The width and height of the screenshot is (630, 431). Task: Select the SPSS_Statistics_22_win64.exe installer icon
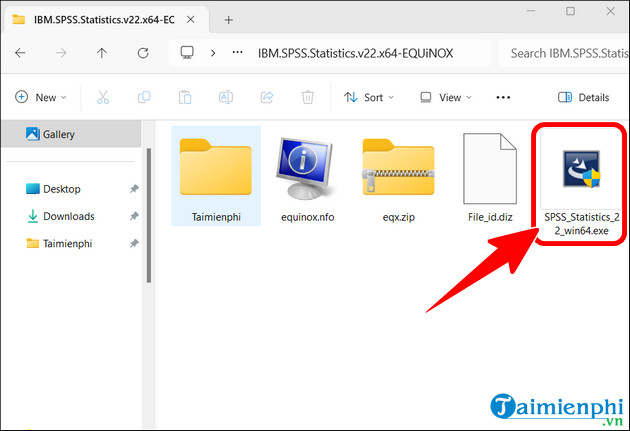click(581, 169)
